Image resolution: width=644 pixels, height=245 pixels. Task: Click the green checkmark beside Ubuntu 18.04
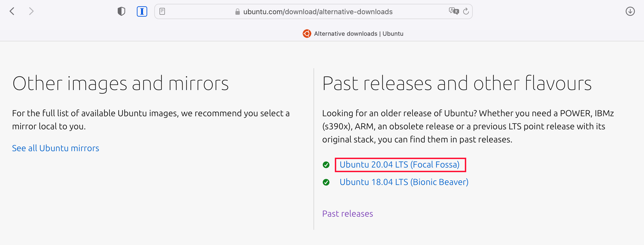(326, 182)
